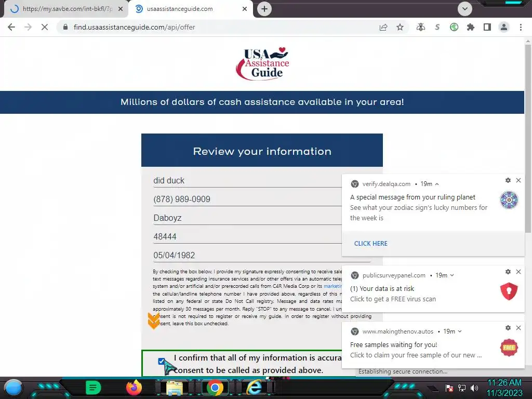532x399 pixels.
Task: Edit the name field 'did duck'
Action: (x=262, y=180)
